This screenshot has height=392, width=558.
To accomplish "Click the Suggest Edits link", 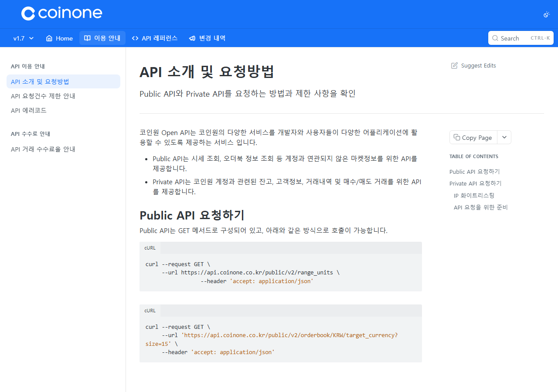I will click(473, 65).
